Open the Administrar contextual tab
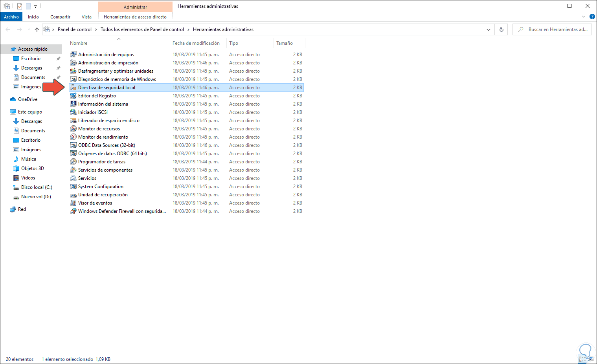Viewport: 597px width, 364px height. click(x=135, y=7)
